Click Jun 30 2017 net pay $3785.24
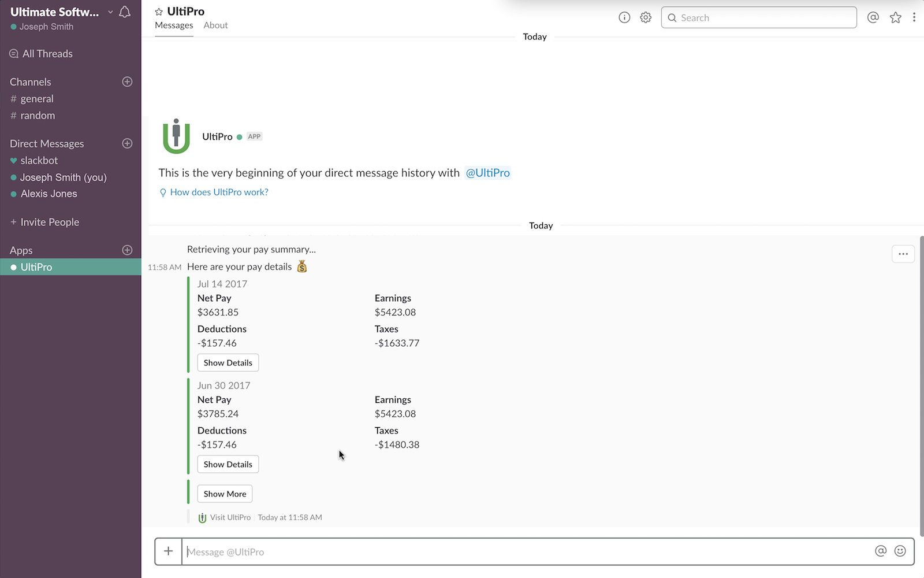The width and height of the screenshot is (924, 578). pos(218,414)
